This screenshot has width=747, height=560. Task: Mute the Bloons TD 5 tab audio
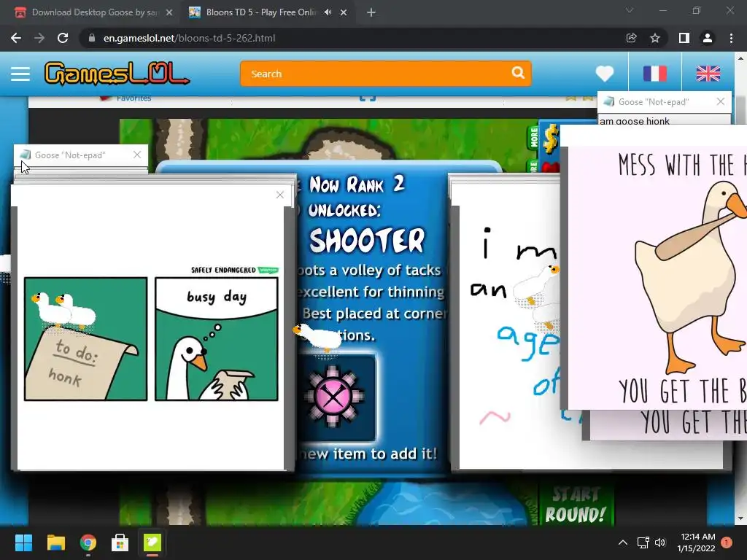click(328, 12)
